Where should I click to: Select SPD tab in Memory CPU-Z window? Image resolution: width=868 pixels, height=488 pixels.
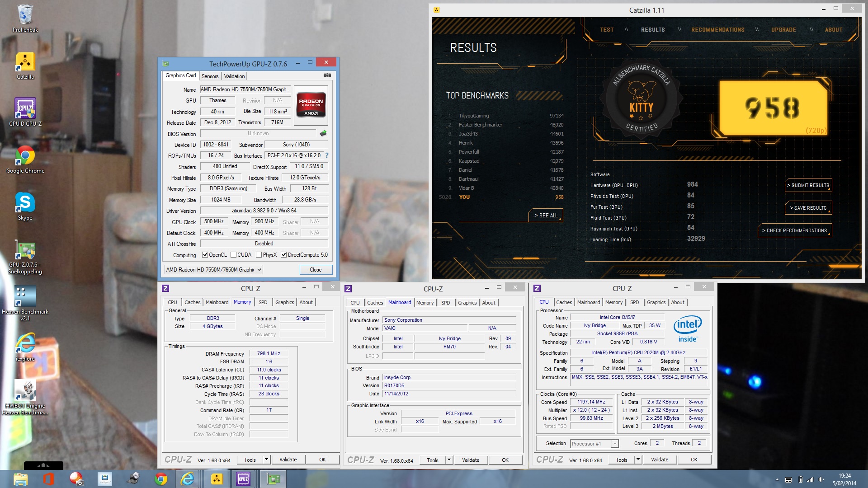point(263,302)
